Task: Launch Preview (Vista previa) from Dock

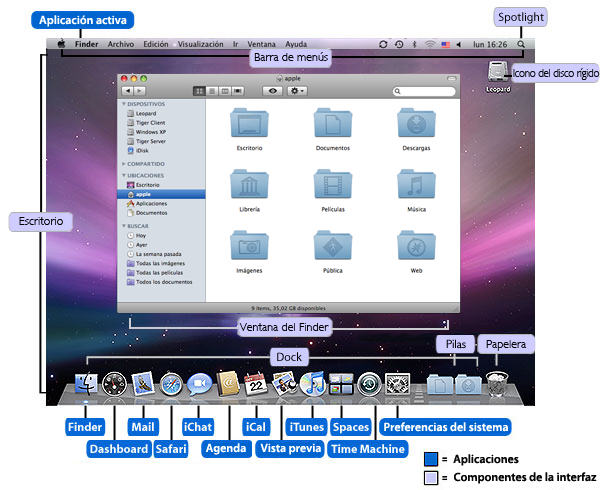Action: (284, 383)
